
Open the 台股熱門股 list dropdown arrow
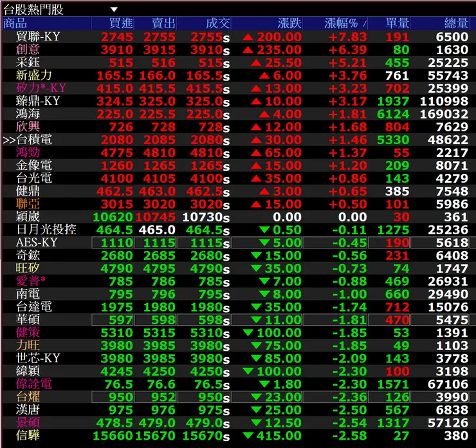[114, 10]
